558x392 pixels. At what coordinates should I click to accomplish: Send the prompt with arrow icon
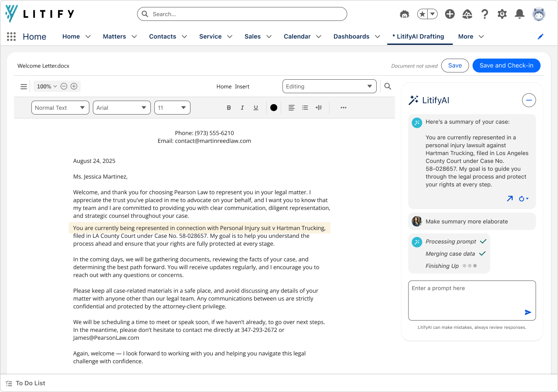528,312
